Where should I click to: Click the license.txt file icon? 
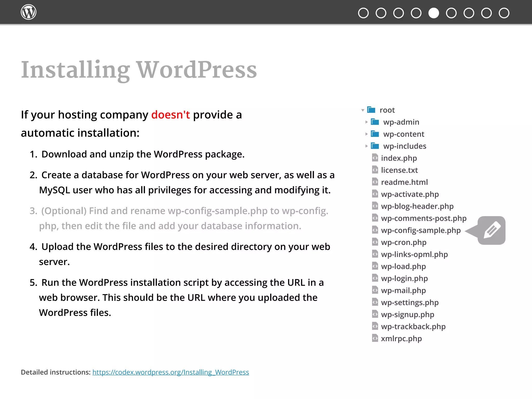tap(375, 170)
